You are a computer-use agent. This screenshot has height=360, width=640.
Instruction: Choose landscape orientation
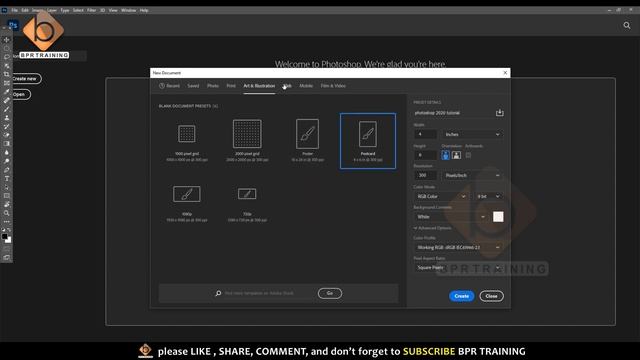tap(456, 155)
